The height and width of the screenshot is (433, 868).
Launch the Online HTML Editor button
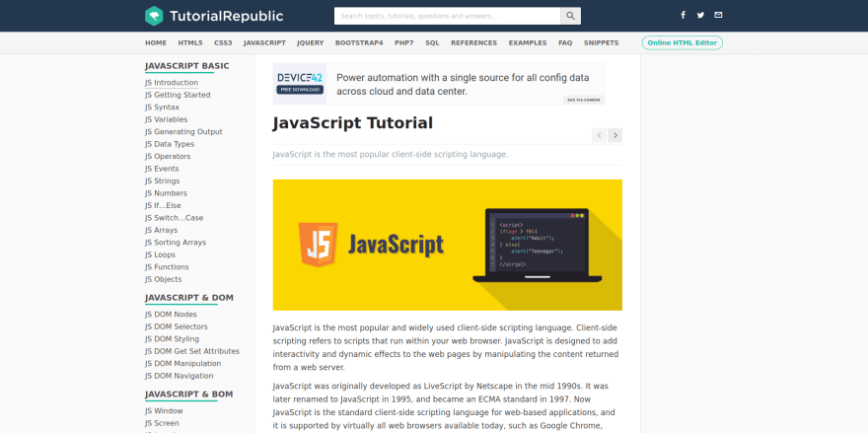click(x=682, y=42)
